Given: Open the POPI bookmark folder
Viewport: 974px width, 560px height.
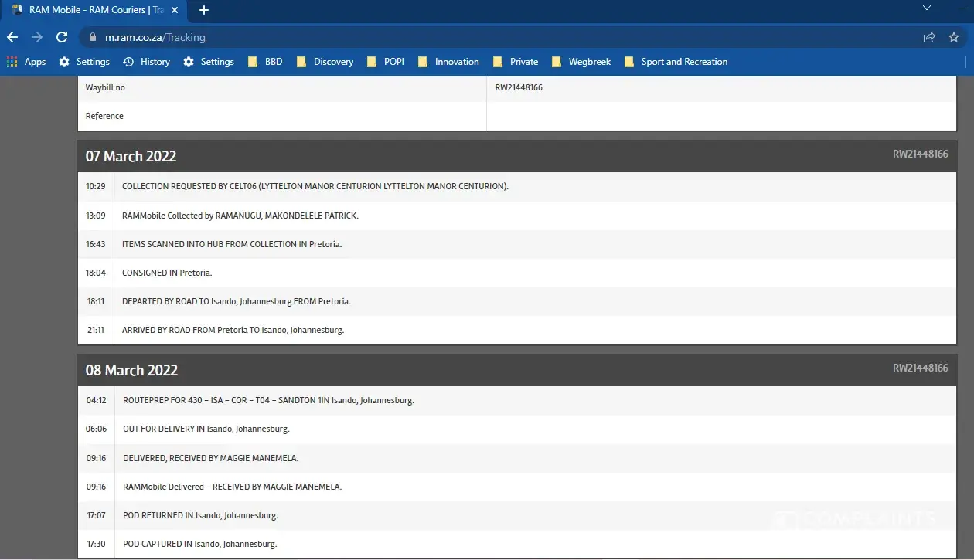Looking at the screenshot, I should coord(386,62).
